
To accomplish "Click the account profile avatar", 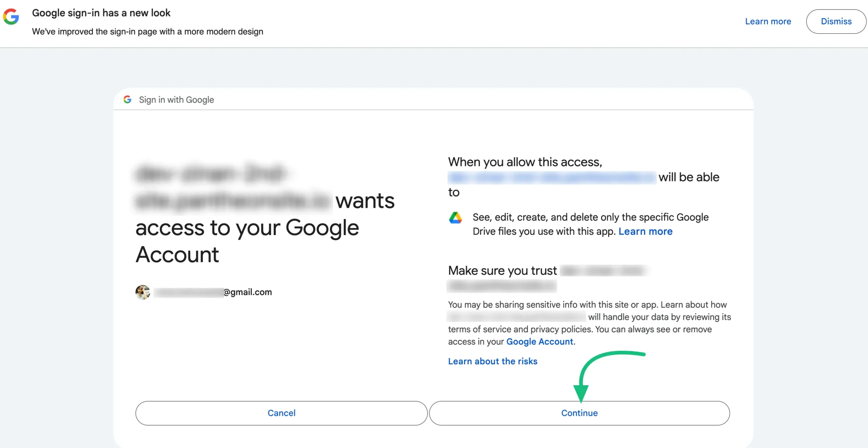I will point(143,292).
